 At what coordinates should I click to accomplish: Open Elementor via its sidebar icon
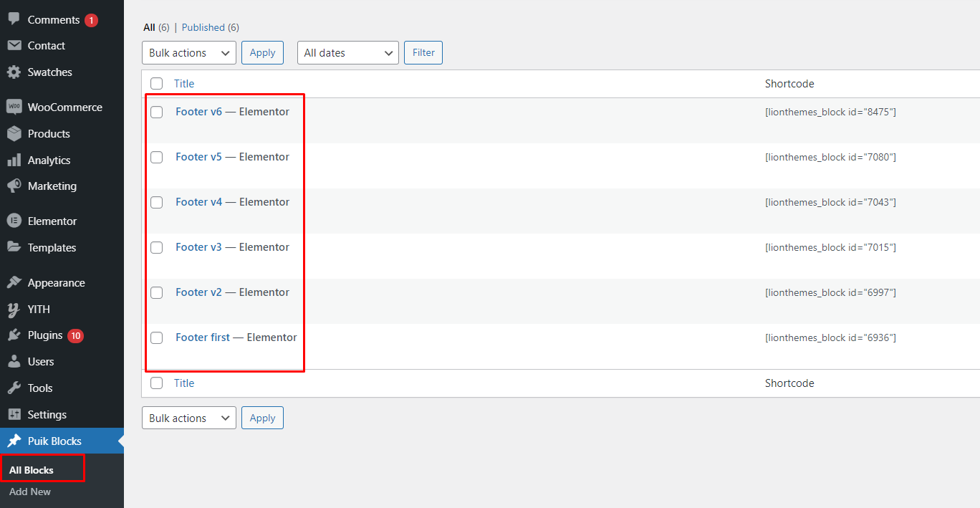(x=14, y=221)
